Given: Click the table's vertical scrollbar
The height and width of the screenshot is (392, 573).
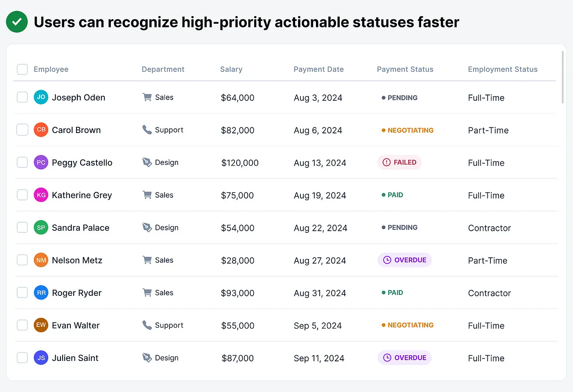Looking at the screenshot, I should tap(563, 78).
